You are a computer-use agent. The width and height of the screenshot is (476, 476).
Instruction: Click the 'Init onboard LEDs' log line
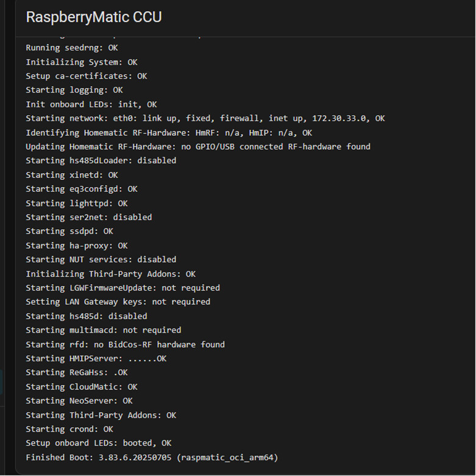(91, 104)
